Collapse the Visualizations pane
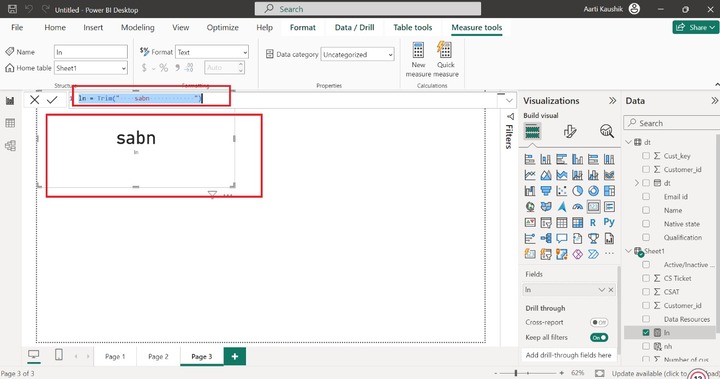Screen dimensions: 720x379 coord(612,101)
